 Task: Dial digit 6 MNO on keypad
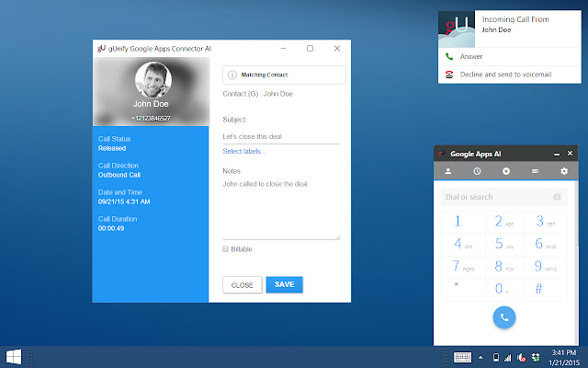545,245
